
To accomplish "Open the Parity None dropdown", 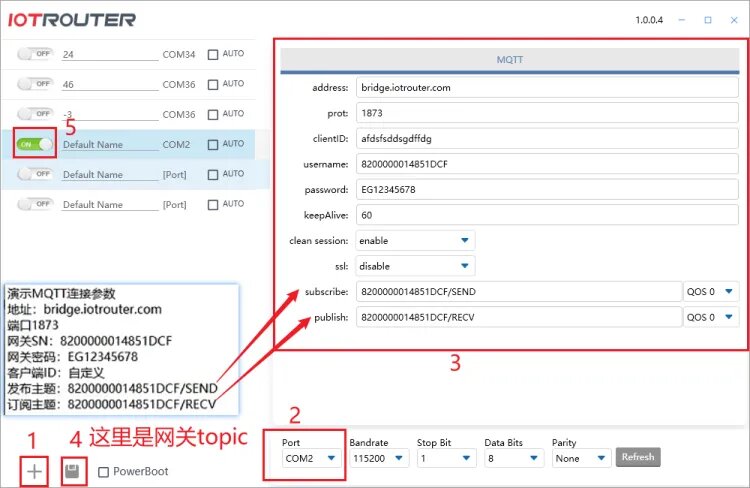I will [x=580, y=457].
